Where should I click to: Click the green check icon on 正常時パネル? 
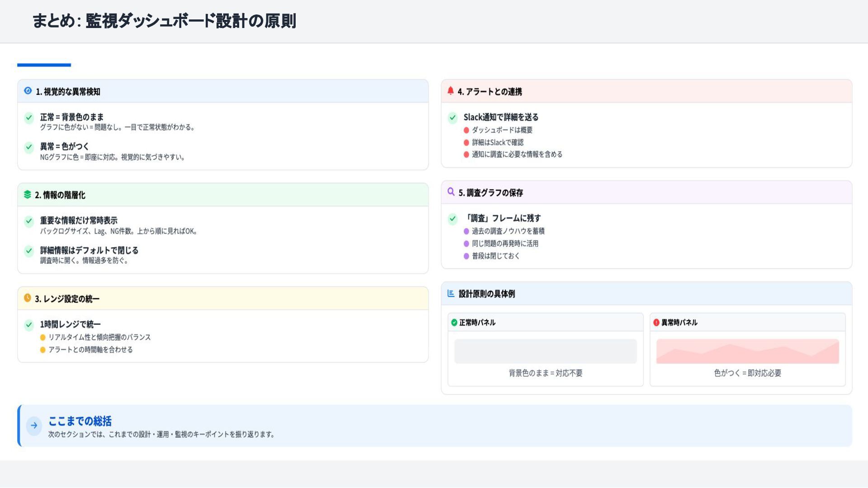(454, 323)
